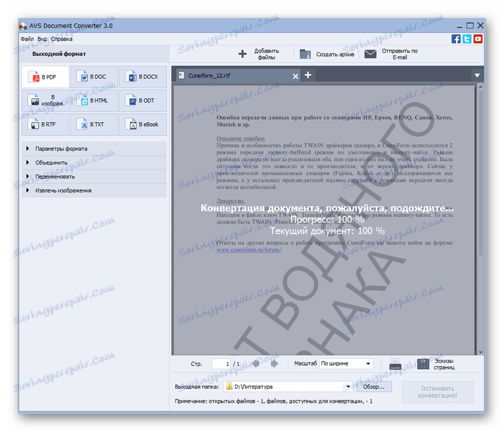Click the RTF file icon on the tab

(181, 75)
